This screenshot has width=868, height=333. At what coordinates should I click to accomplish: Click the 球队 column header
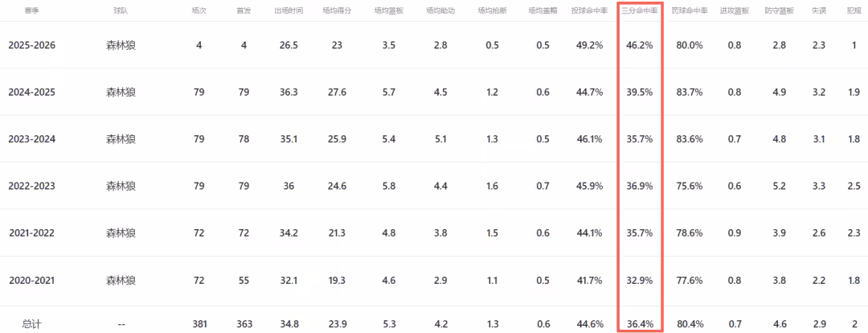[121, 12]
